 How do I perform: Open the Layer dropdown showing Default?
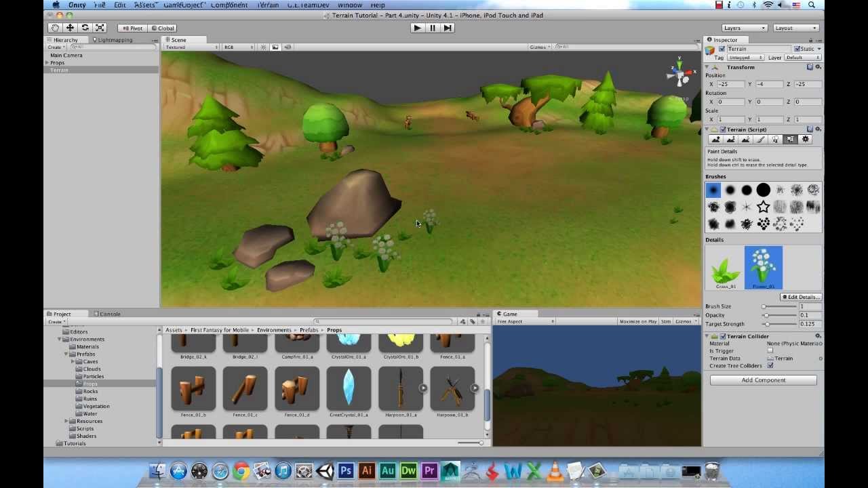coord(803,58)
